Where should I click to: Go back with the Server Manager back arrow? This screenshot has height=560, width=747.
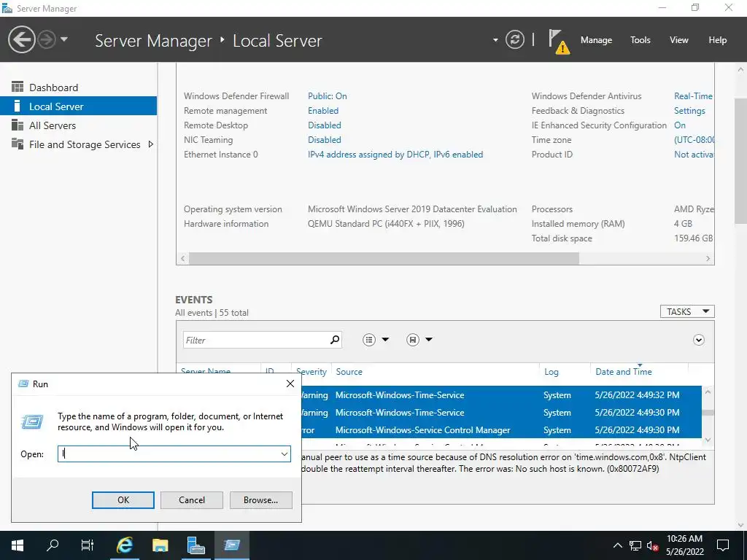pos(21,39)
